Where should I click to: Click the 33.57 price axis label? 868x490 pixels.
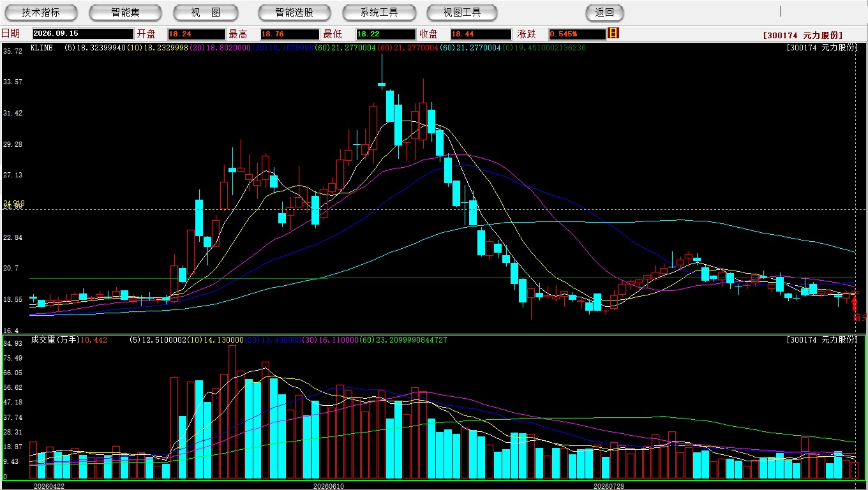pos(13,82)
